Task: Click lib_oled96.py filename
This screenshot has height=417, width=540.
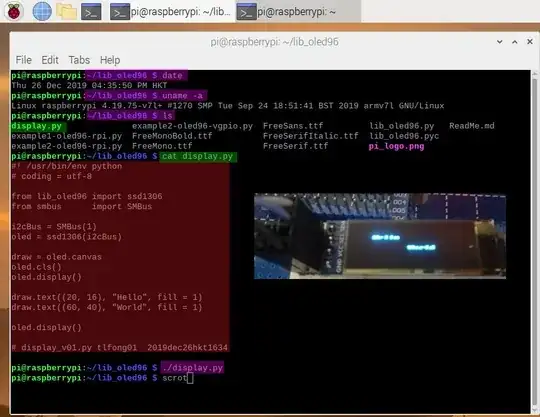Action: (402, 126)
